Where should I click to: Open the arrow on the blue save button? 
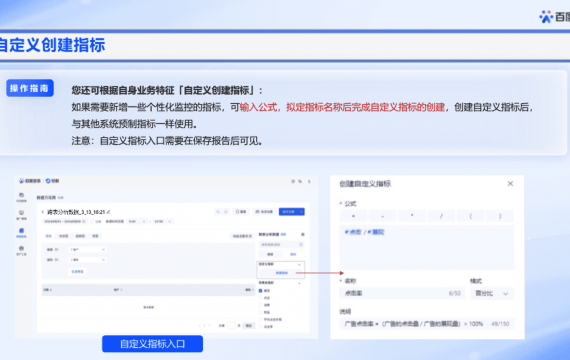click(301, 212)
